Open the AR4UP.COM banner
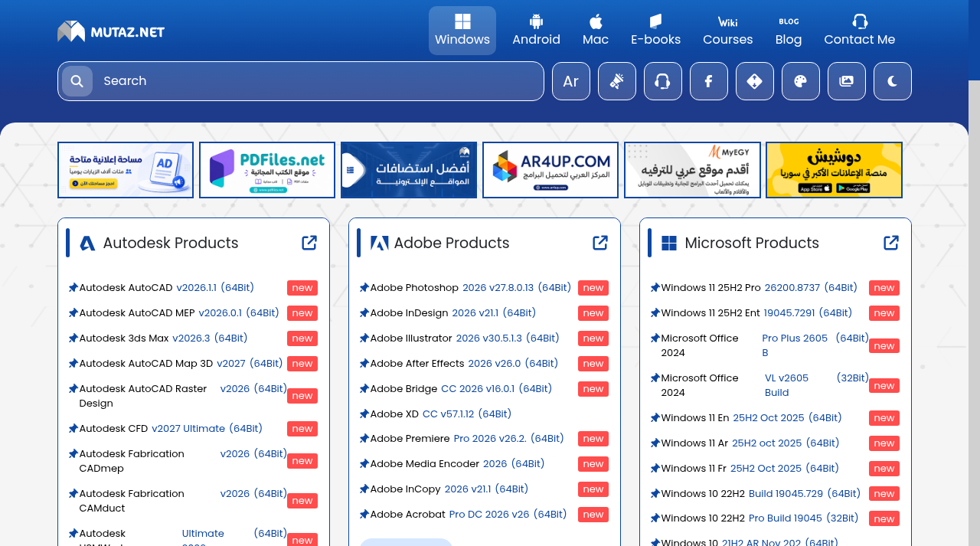The image size is (980, 546). click(x=550, y=170)
